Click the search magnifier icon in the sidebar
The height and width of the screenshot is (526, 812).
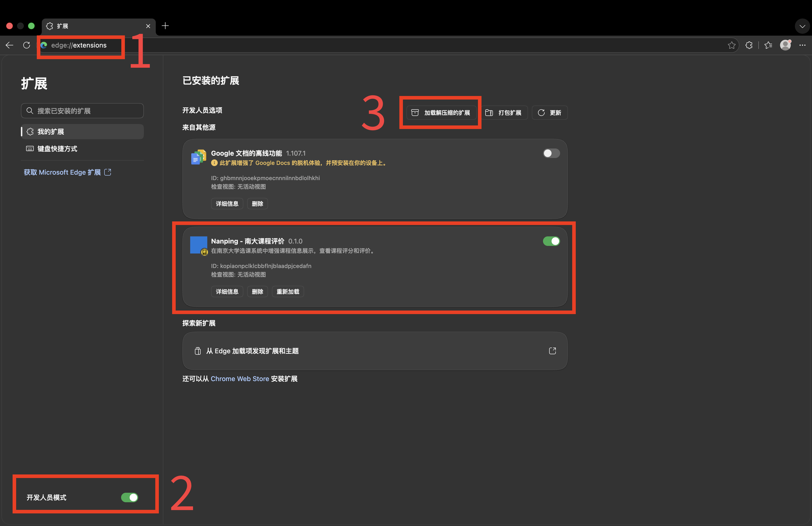30,111
